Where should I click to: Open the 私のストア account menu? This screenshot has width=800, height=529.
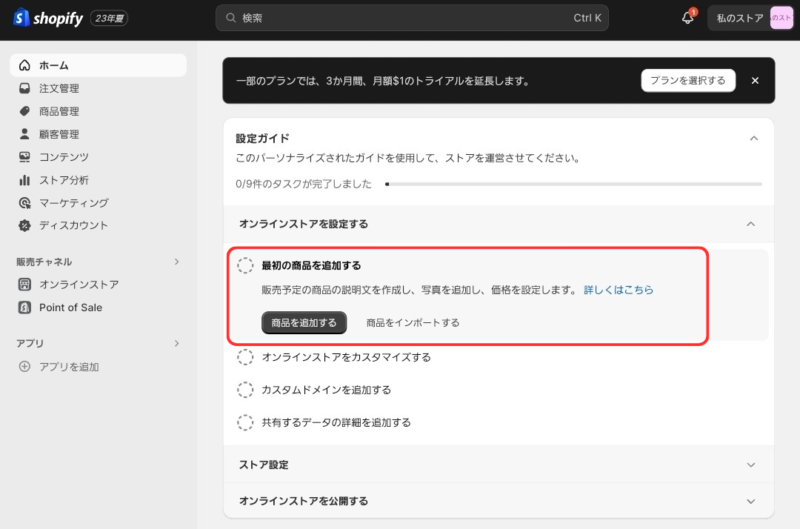pos(751,18)
